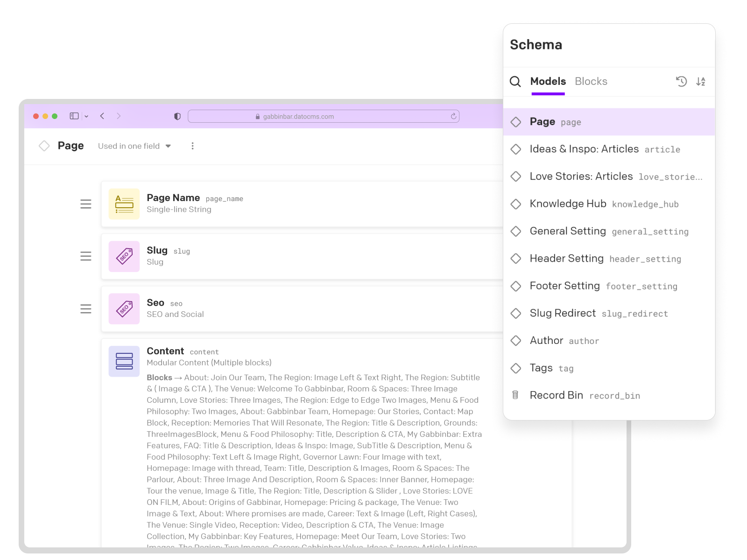Reload the page in browser
Image resolution: width=747 pixels, height=560 pixels.
[x=453, y=116]
